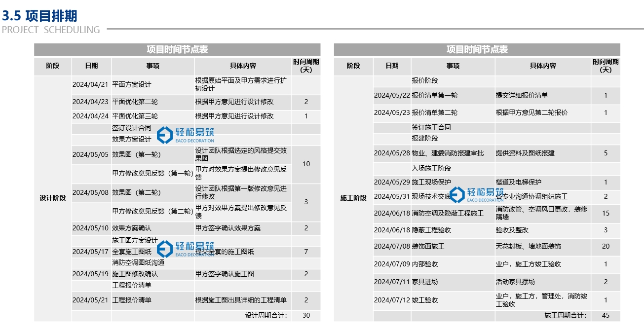Click the date cell "2024/07/11"
Viewport: 644px width, 332px height.
(x=392, y=282)
